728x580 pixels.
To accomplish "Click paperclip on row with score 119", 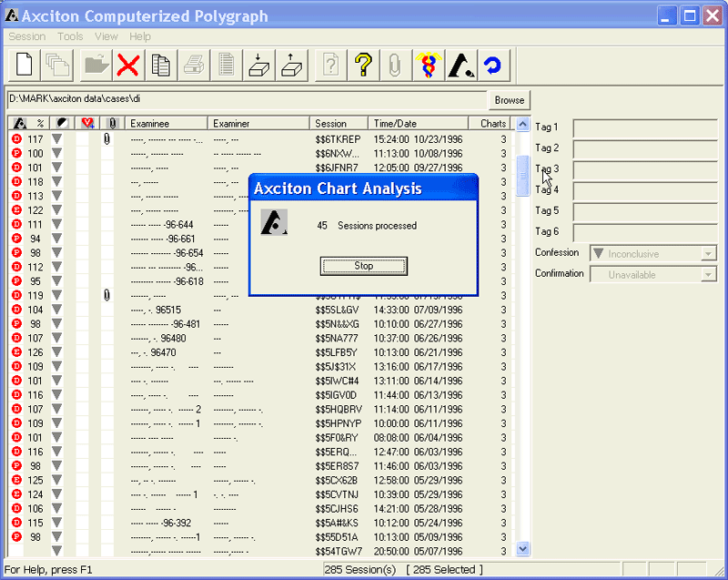I will pos(107,295).
